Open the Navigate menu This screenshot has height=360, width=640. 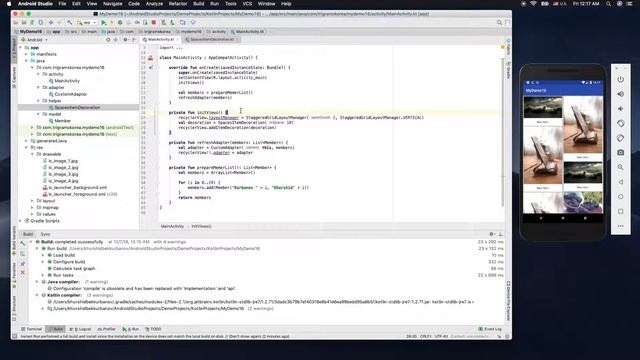click(x=113, y=4)
